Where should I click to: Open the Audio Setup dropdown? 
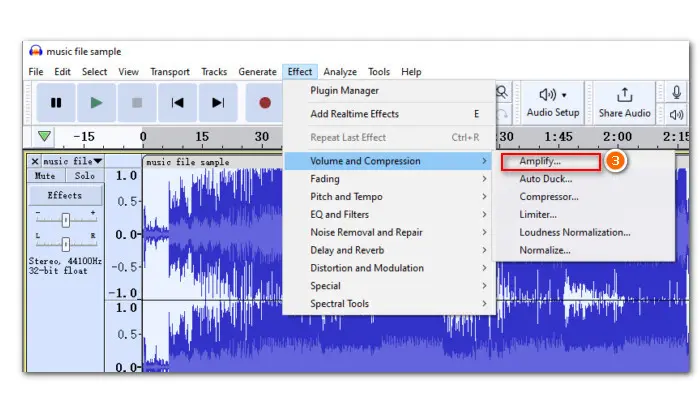553,102
